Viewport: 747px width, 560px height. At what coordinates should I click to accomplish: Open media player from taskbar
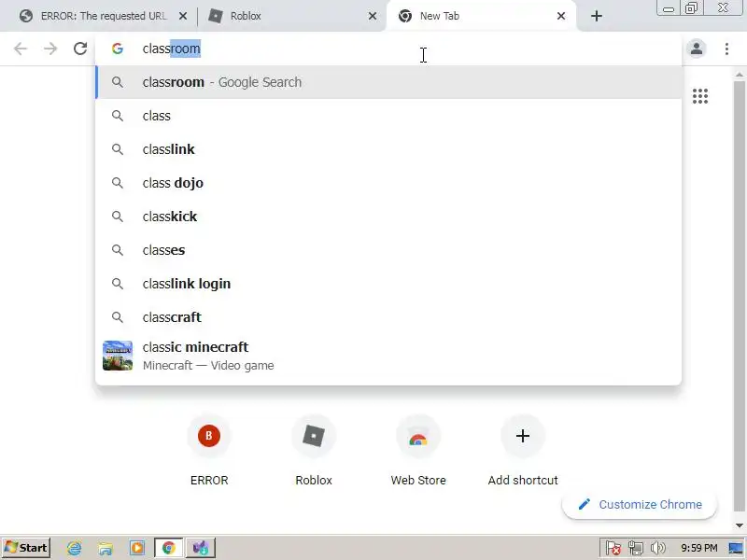point(136,548)
